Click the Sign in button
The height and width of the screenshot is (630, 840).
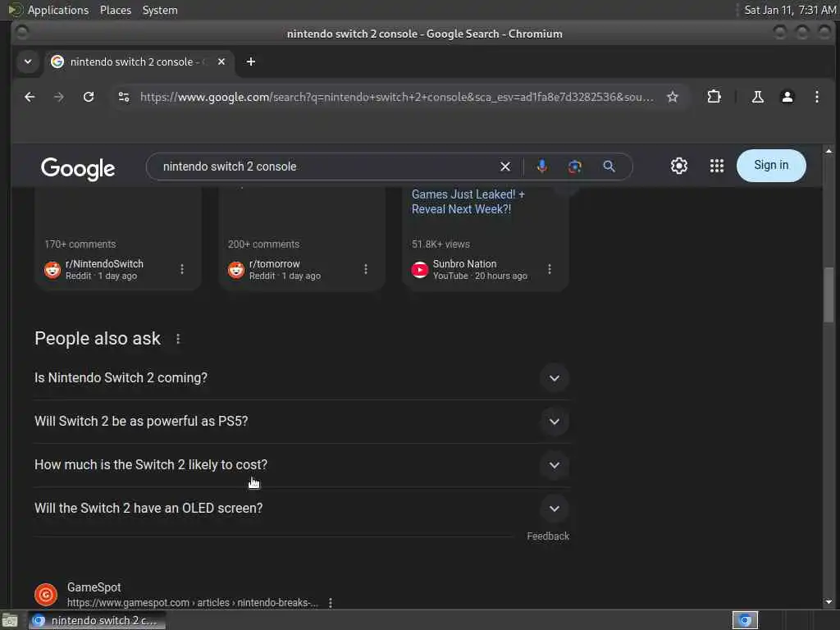(771, 166)
